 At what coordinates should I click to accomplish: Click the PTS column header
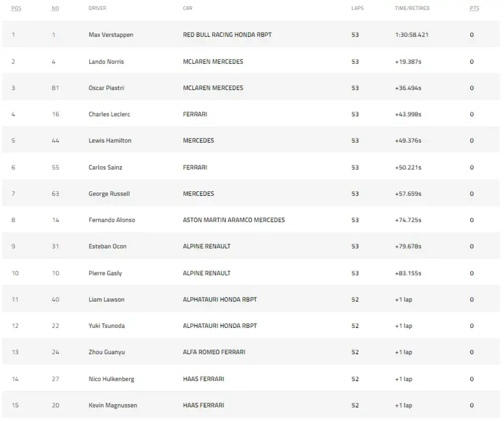point(474,8)
